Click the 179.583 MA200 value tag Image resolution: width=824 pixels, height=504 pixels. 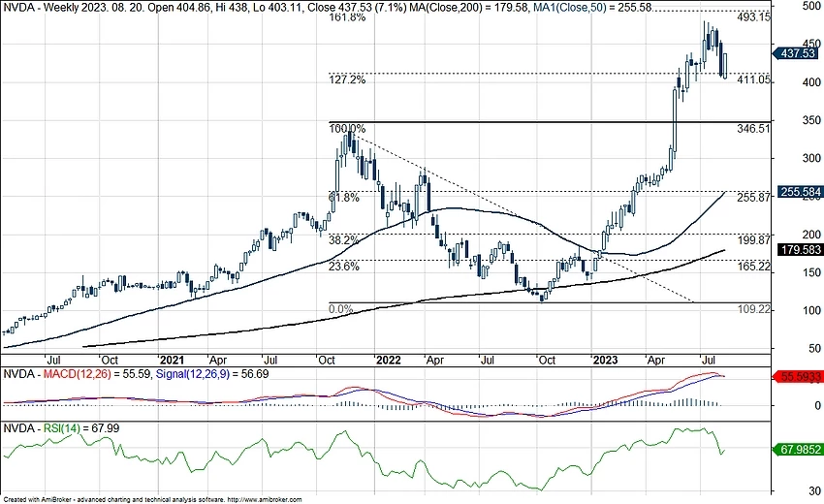[799, 250]
